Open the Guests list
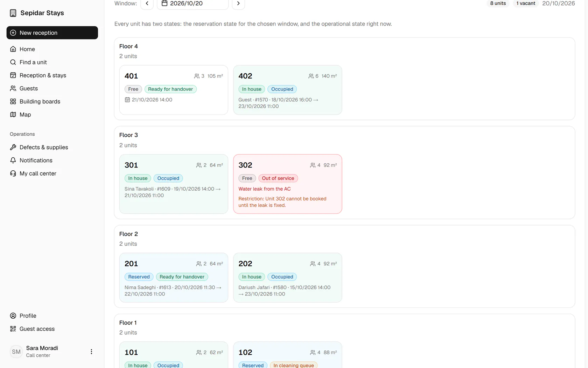 coord(52,88)
